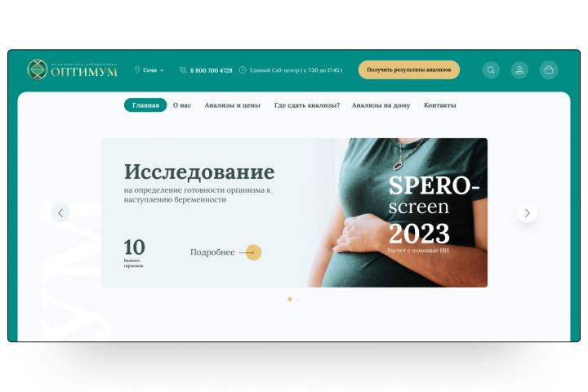Image resolution: width=588 pixels, height=392 pixels.
Task: Expand the Сочи city dropdown
Action: 153,70
